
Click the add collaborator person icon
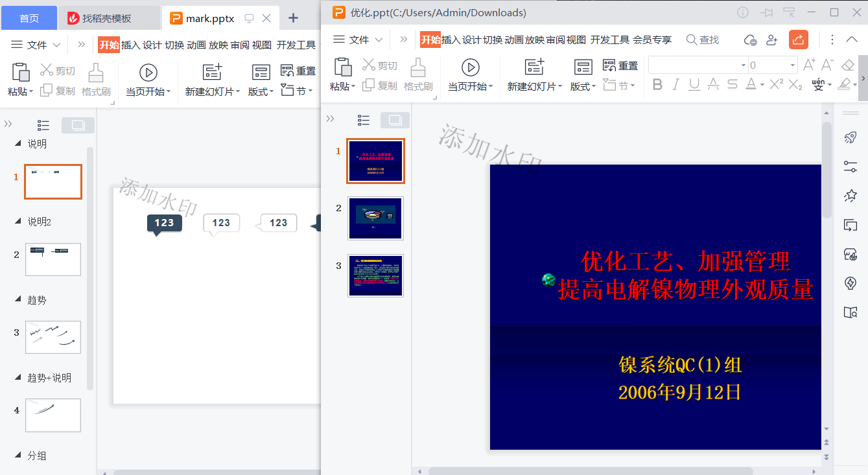(771, 40)
